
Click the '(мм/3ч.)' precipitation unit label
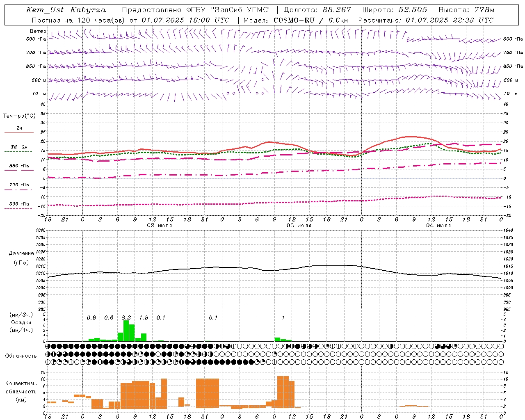click(21, 315)
